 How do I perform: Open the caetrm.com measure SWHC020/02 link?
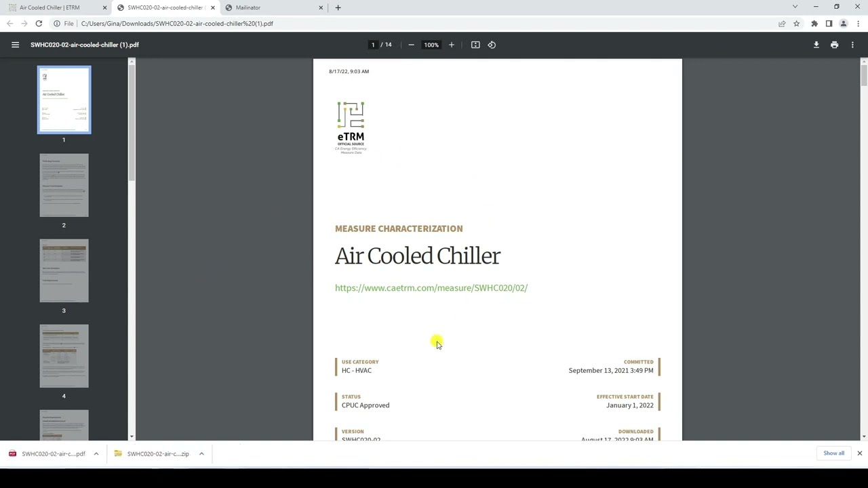click(431, 288)
